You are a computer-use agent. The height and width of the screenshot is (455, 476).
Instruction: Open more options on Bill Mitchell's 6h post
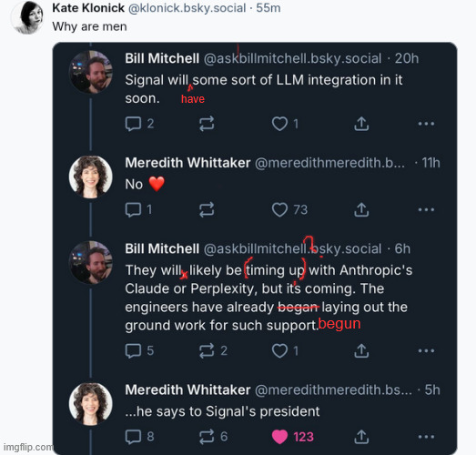pyautogui.click(x=426, y=351)
